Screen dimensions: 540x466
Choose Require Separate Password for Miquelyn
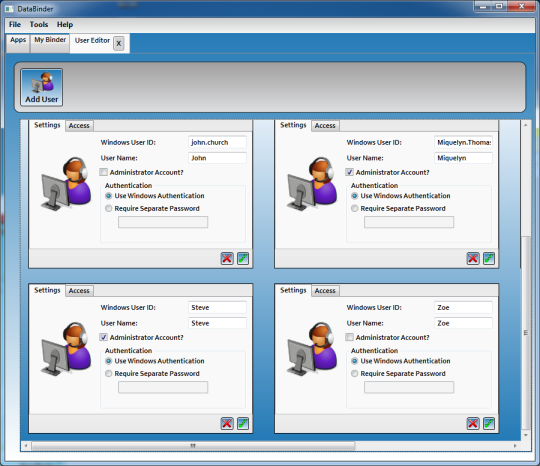(354, 208)
